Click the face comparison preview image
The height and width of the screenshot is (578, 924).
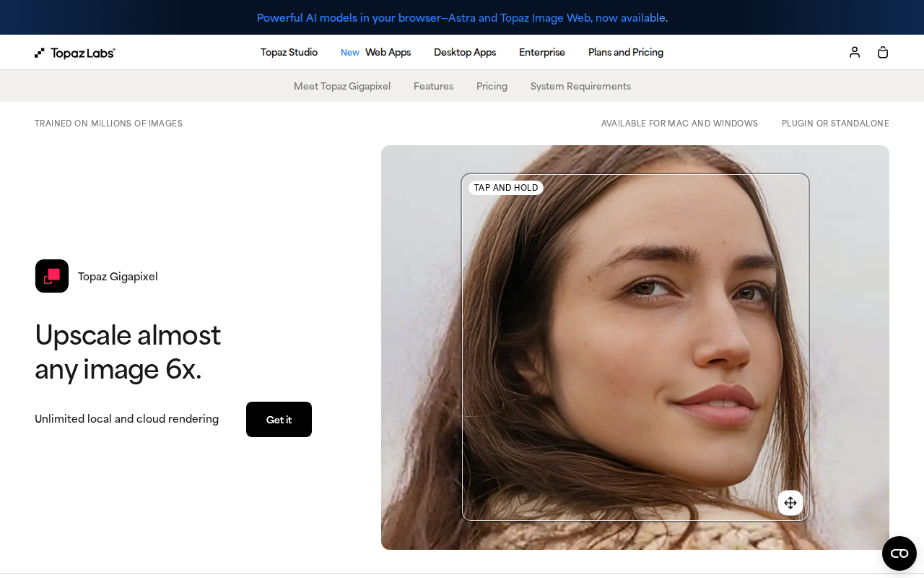pyautogui.click(x=635, y=348)
